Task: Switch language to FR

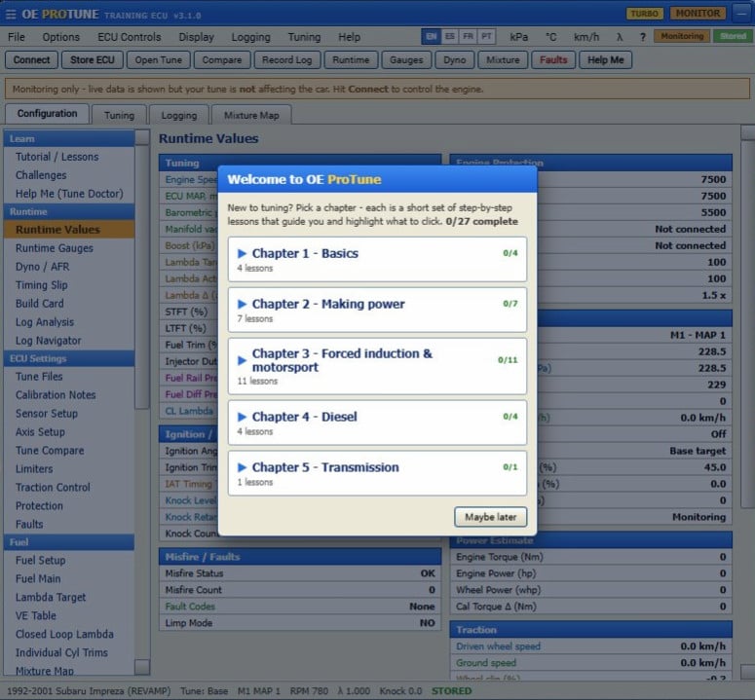Action: point(468,37)
